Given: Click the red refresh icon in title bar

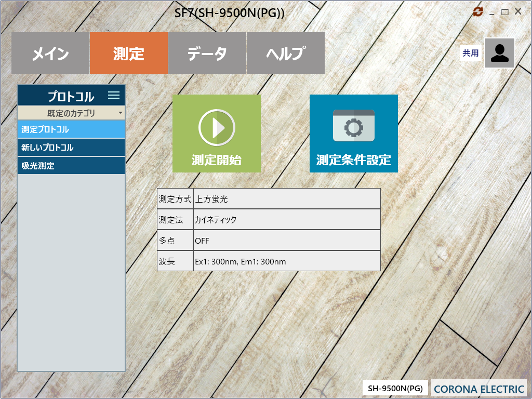Looking at the screenshot, I should pos(478,12).
